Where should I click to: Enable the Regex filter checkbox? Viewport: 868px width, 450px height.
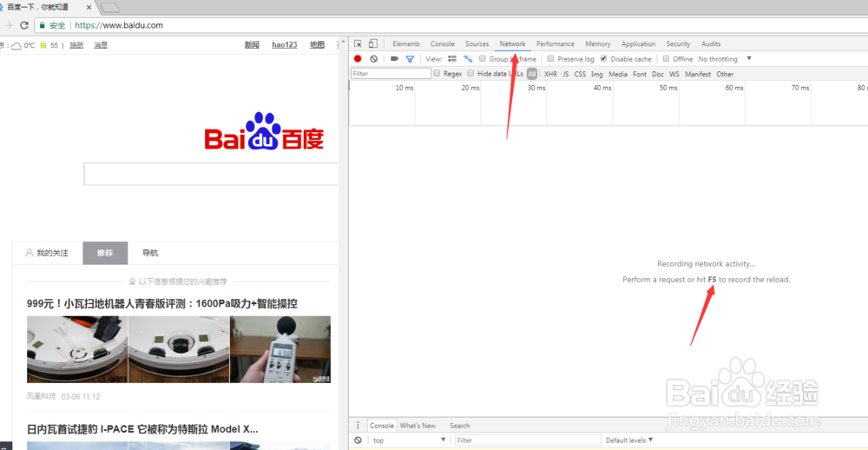(437, 73)
